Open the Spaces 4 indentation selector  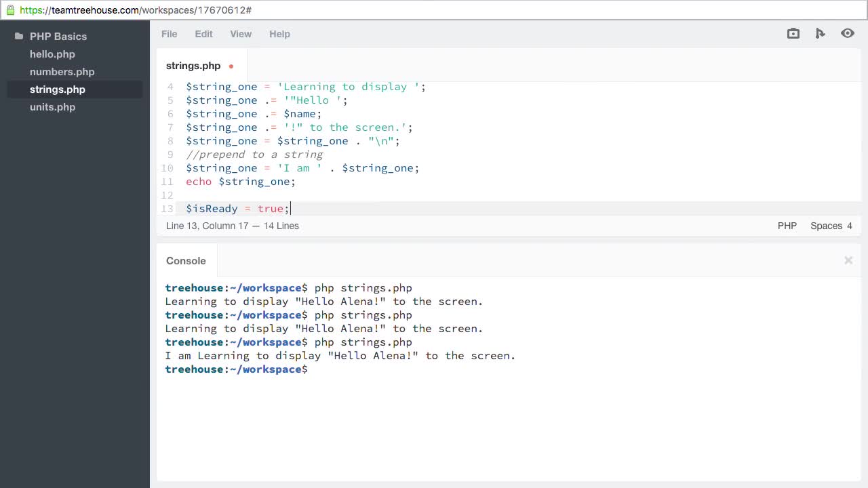[831, 226]
